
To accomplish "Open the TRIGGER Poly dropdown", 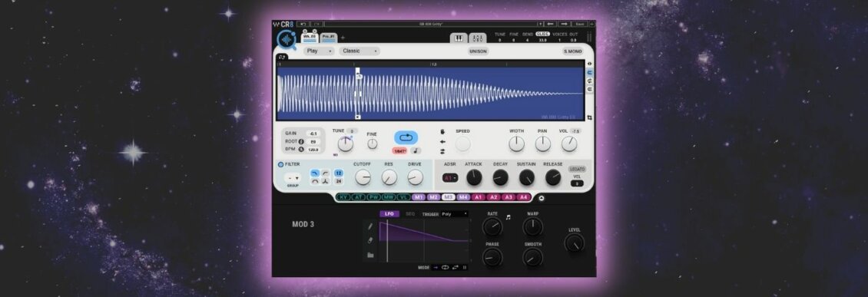I will click(x=455, y=214).
